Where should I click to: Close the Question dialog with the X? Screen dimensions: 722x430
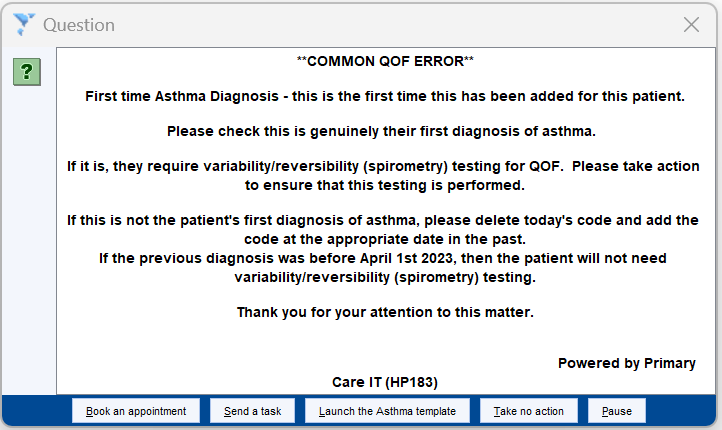pos(691,25)
